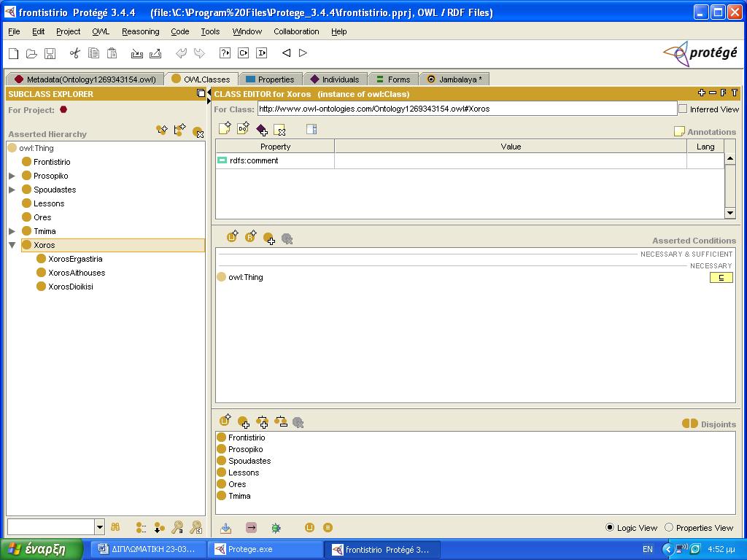This screenshot has width=747, height=560.
Task: Click the green bug test icon
Action: 276,528
